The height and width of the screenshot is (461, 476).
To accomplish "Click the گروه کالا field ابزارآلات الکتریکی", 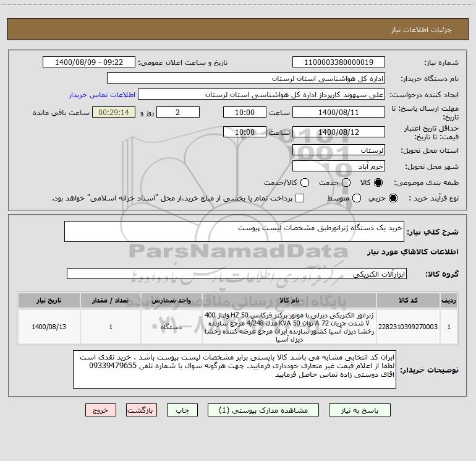I will click(x=237, y=274).
